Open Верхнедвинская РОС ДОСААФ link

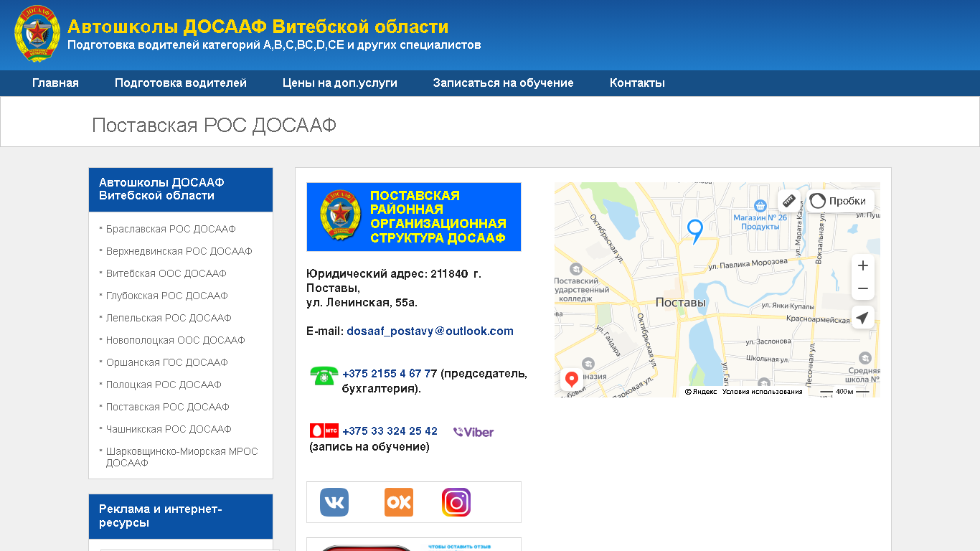pos(179,251)
